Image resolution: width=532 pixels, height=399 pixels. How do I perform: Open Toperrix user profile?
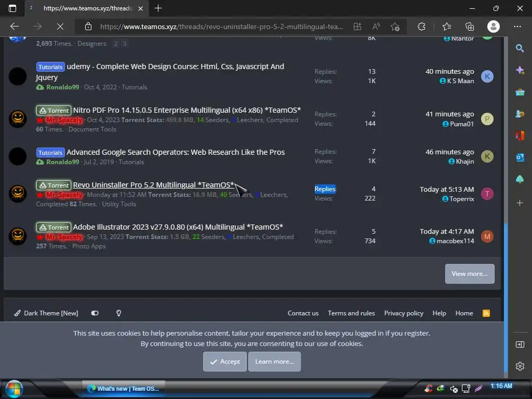[461, 199]
